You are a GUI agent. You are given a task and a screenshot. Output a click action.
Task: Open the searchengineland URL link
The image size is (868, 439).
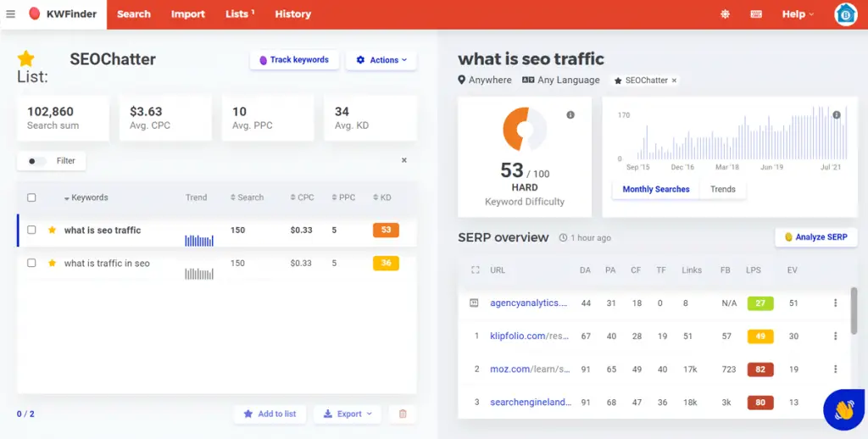[x=531, y=403]
